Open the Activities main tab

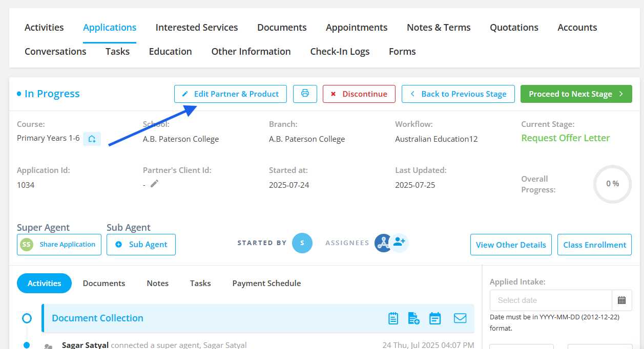(x=44, y=28)
